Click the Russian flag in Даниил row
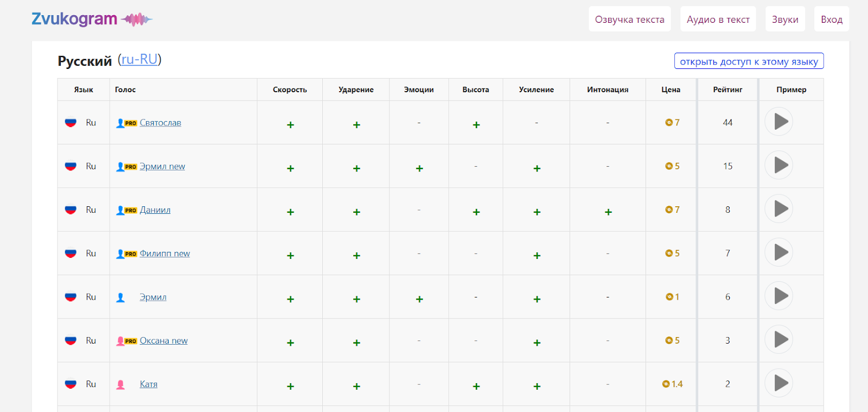The width and height of the screenshot is (868, 412). pos(71,210)
